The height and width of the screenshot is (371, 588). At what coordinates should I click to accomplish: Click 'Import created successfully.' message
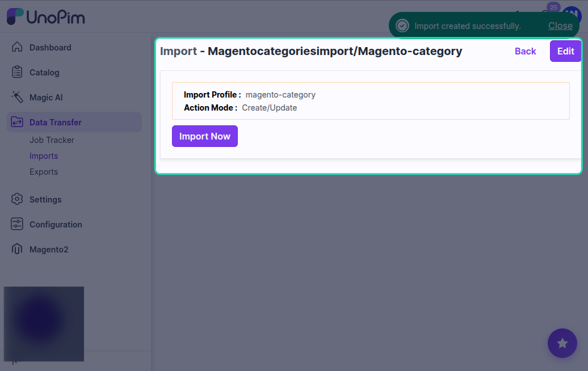point(468,26)
